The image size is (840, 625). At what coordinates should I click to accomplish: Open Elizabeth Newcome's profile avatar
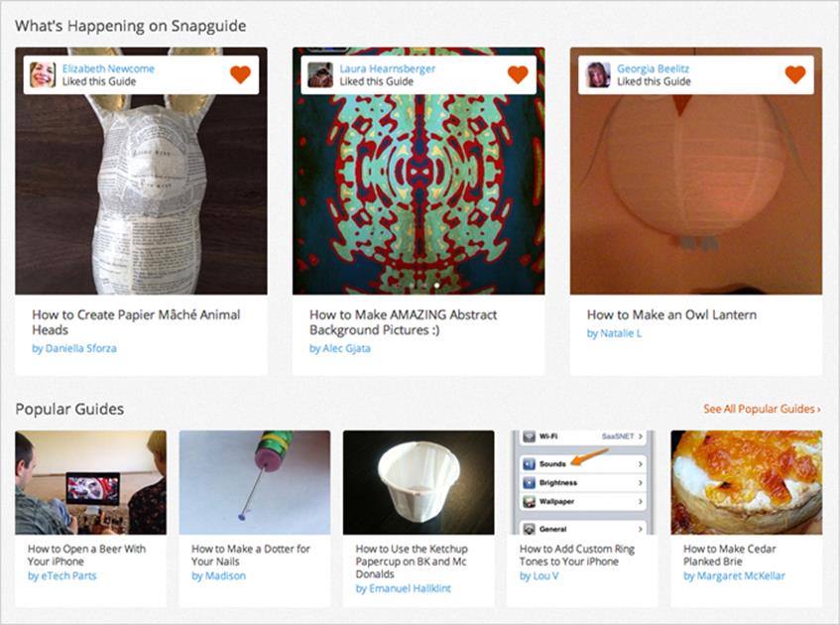tap(43, 74)
